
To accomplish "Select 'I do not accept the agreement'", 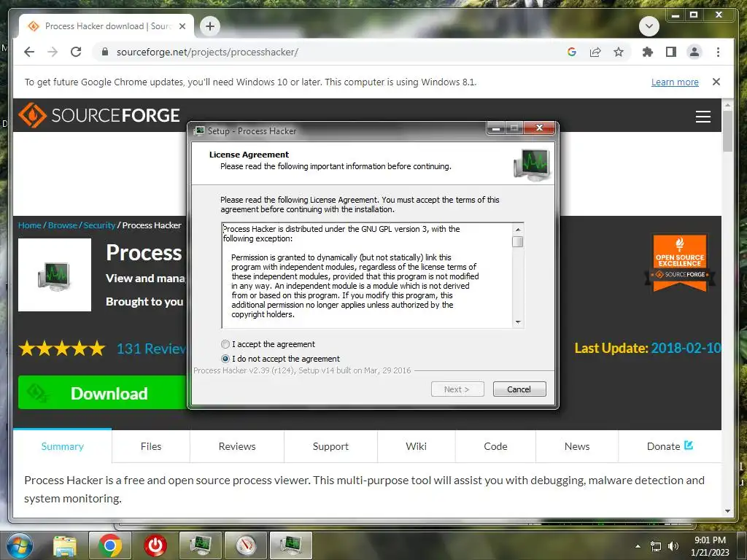I will coord(225,359).
